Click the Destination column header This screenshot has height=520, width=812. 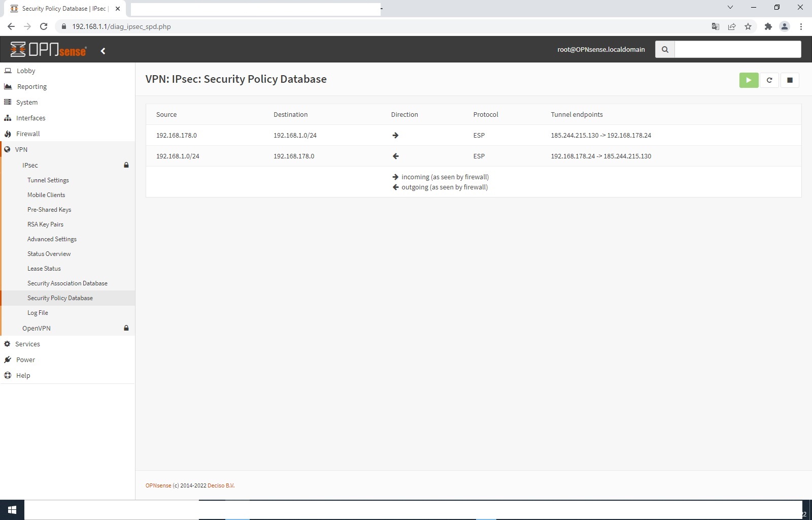(x=290, y=115)
